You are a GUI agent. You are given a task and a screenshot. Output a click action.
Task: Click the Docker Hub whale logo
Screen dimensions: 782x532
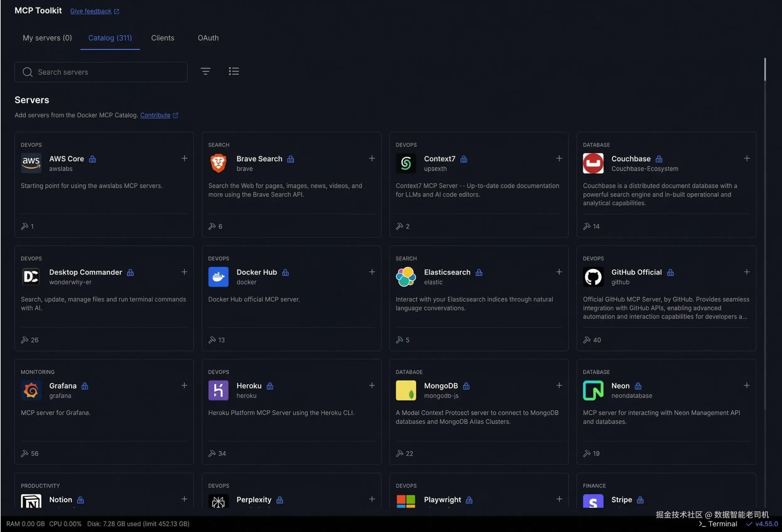(x=218, y=277)
